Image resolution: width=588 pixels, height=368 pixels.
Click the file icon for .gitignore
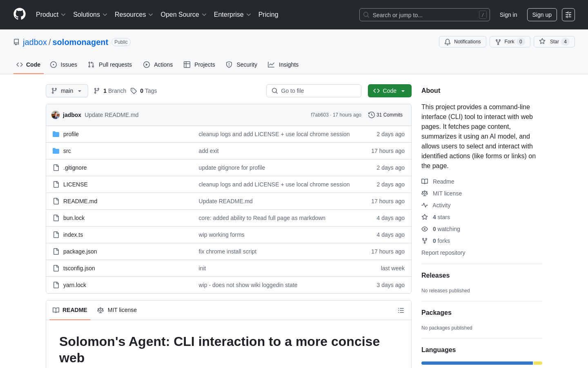(56, 168)
